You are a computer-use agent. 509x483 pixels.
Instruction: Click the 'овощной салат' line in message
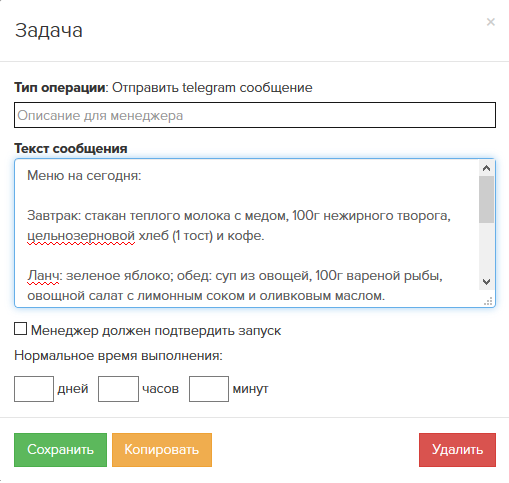[x=206, y=296]
